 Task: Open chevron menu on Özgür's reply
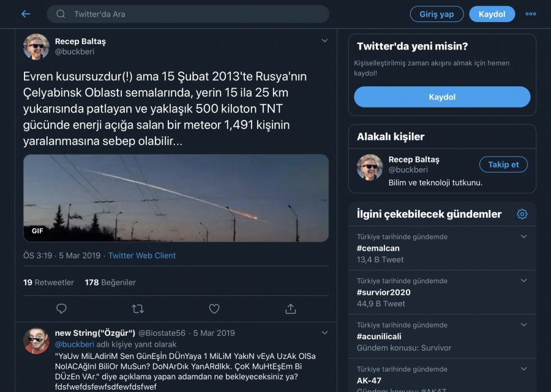(324, 333)
